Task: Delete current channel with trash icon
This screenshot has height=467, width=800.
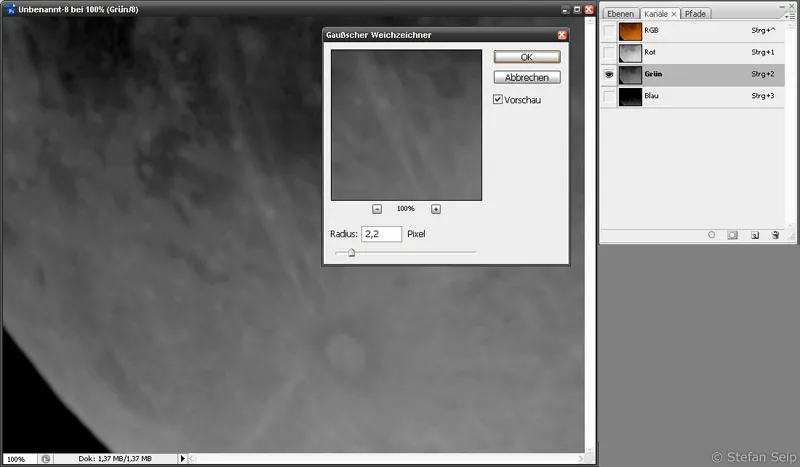Action: [775, 235]
